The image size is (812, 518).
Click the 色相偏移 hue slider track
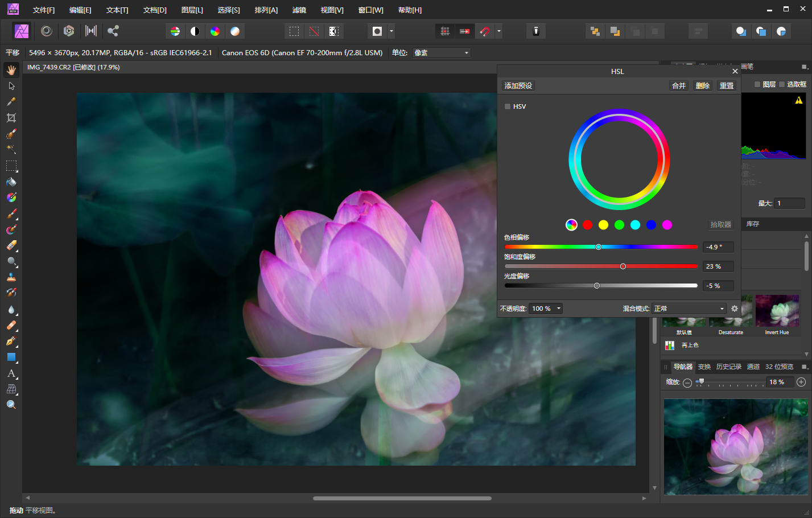pyautogui.click(x=601, y=247)
